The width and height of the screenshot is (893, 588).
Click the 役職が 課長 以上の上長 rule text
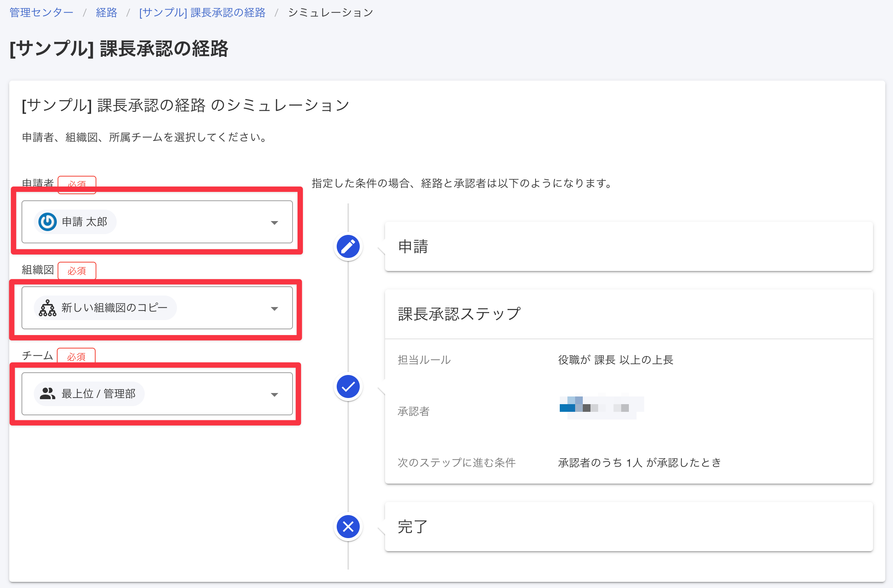616,360
